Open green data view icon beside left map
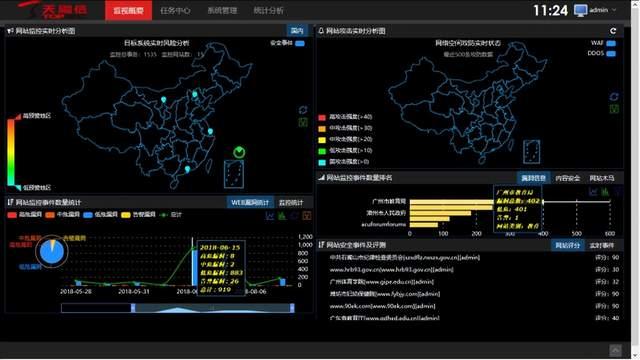Viewport: 640px width, 360px height. click(303, 122)
